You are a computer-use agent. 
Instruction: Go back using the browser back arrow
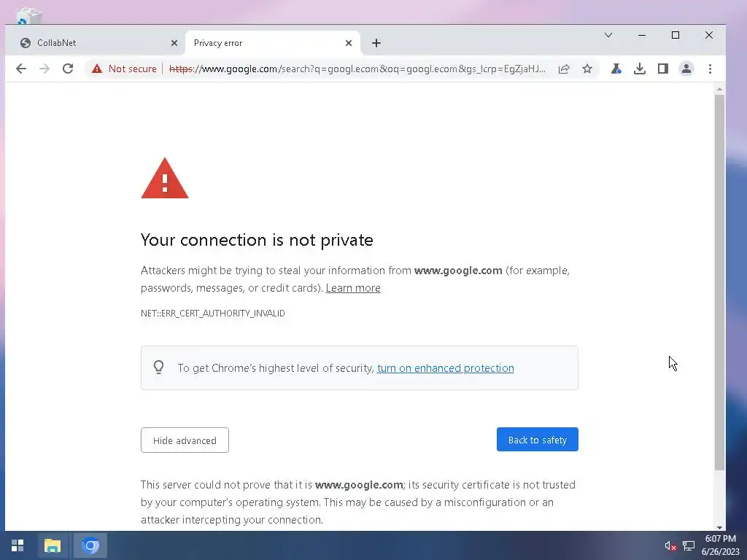(x=21, y=69)
